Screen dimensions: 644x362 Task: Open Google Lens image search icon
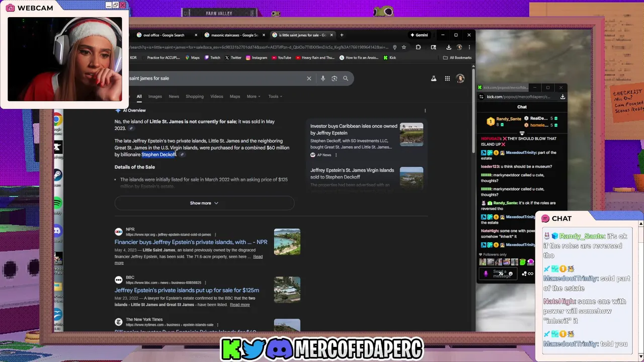[334, 78]
